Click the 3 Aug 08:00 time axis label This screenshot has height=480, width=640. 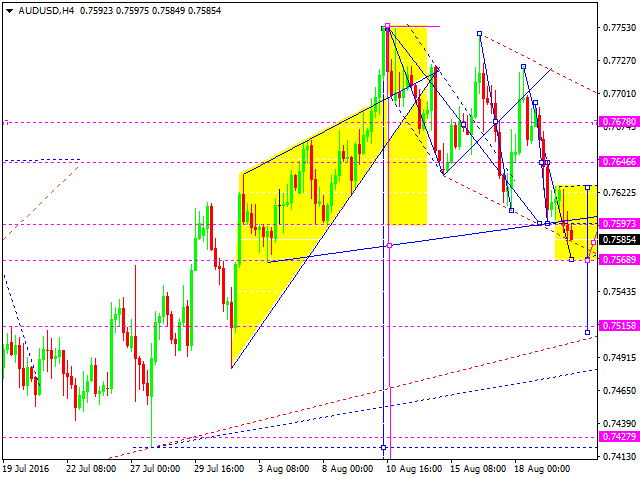click(x=283, y=469)
